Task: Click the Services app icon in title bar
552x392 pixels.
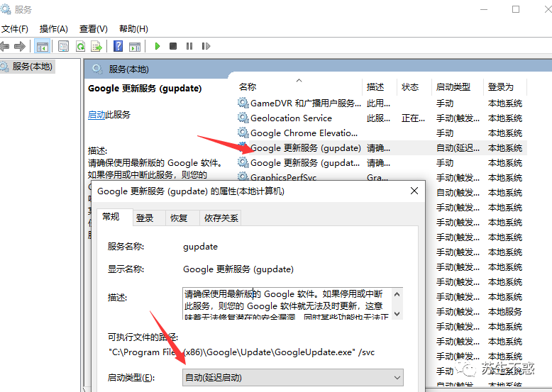Action: click(6, 9)
